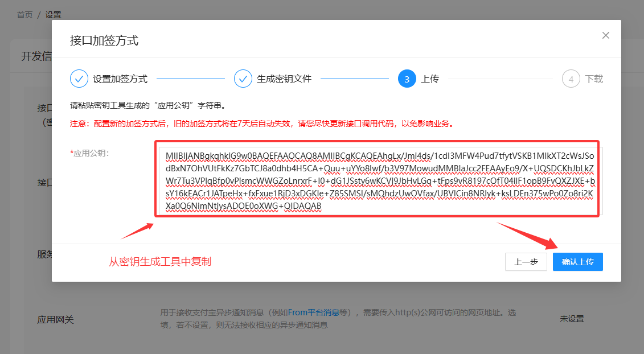644x354 pixels.
Task: Click the checkmark icon for 生成密钥文件 step
Action: (244, 79)
